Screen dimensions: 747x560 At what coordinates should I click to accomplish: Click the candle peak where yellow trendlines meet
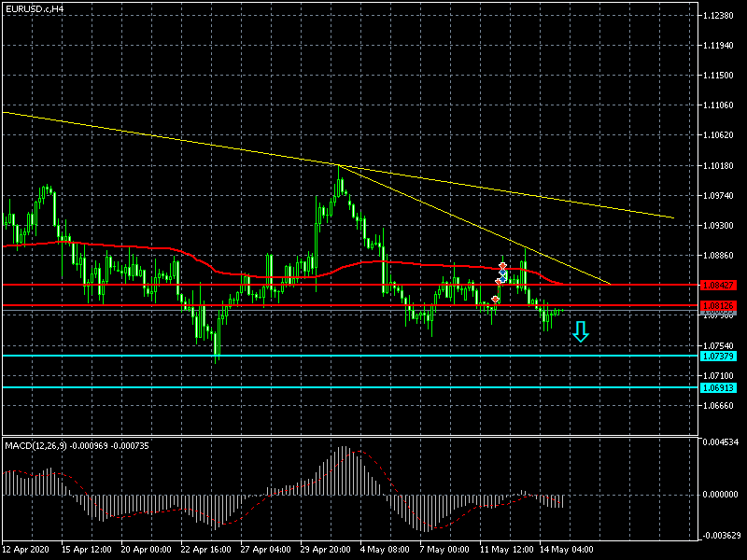338,166
